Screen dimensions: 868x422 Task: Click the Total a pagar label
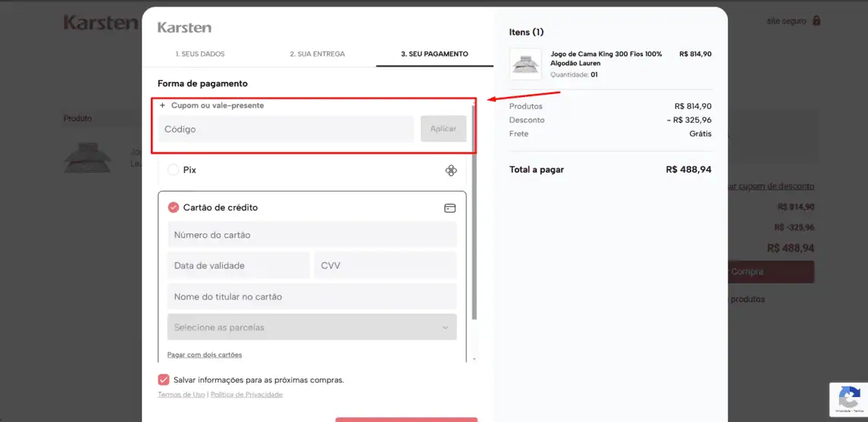point(537,170)
